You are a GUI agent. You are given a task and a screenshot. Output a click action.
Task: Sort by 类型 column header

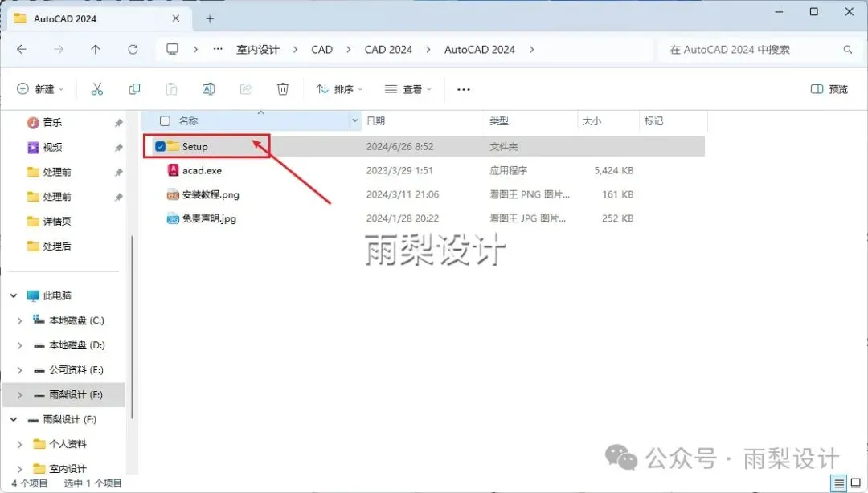coord(531,120)
